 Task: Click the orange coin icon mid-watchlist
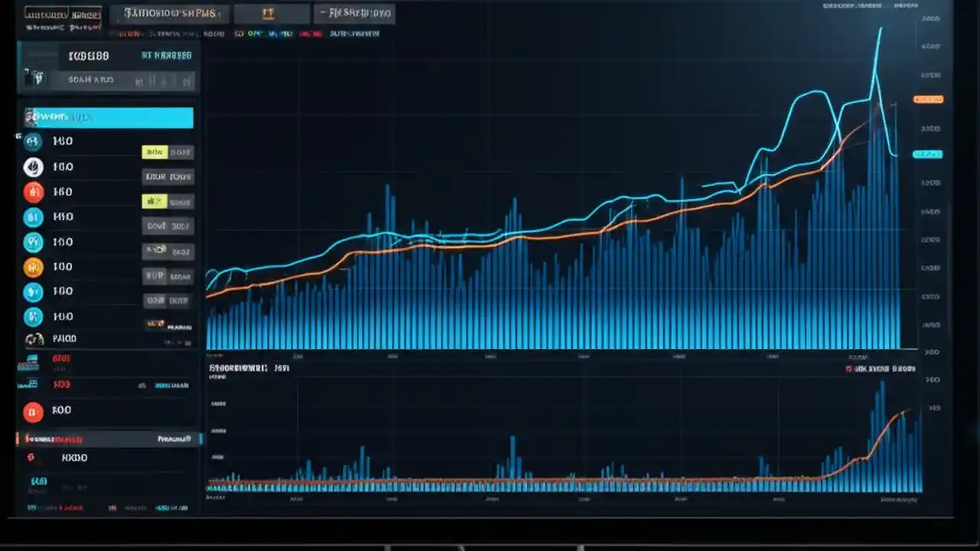point(32,266)
